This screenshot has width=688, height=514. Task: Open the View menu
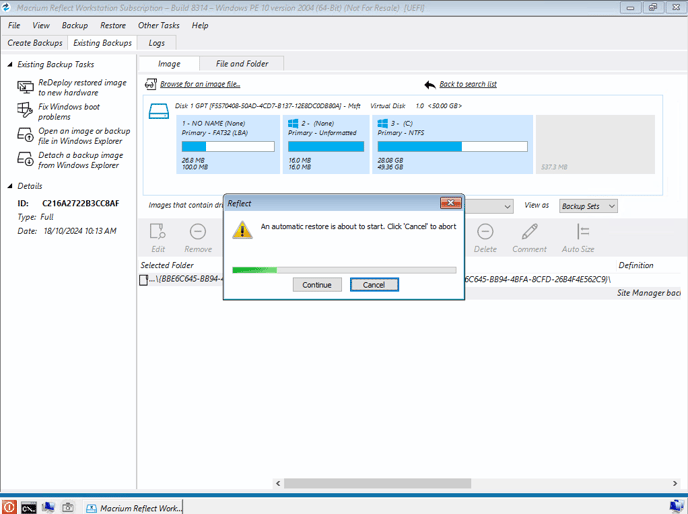click(x=41, y=25)
